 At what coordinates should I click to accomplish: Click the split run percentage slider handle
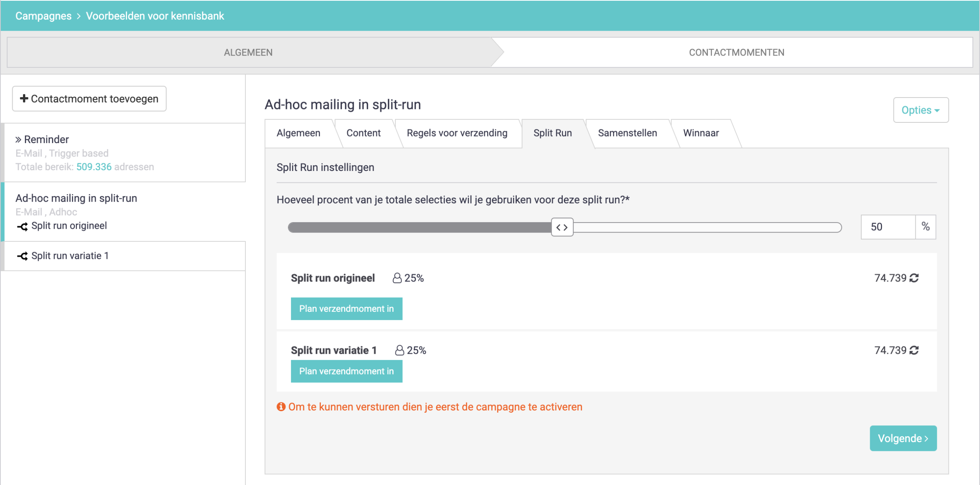click(x=562, y=227)
